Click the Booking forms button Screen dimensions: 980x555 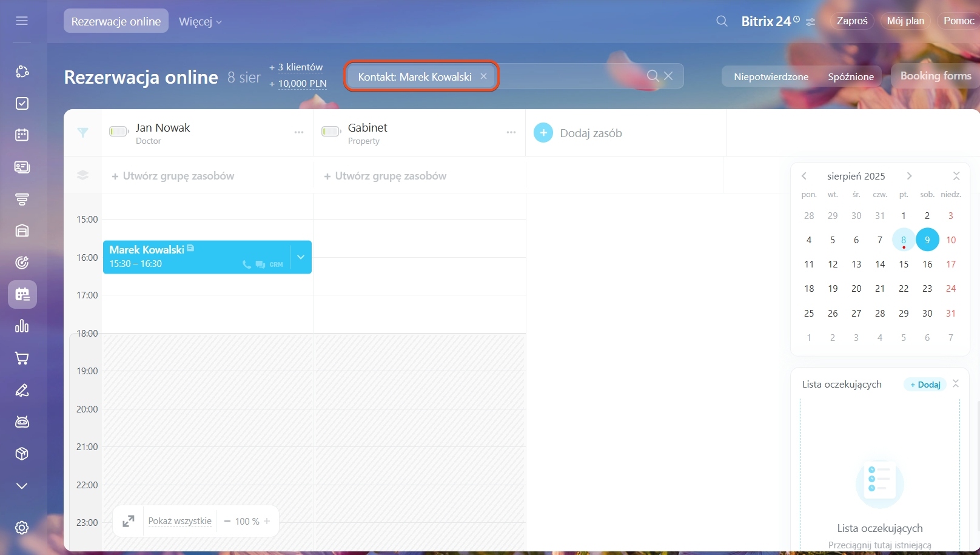[x=935, y=76]
